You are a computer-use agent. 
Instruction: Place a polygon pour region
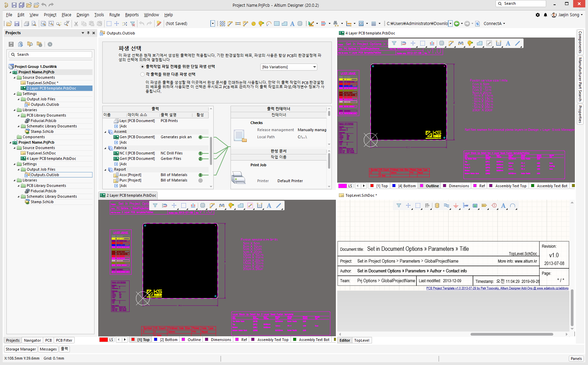click(480, 43)
